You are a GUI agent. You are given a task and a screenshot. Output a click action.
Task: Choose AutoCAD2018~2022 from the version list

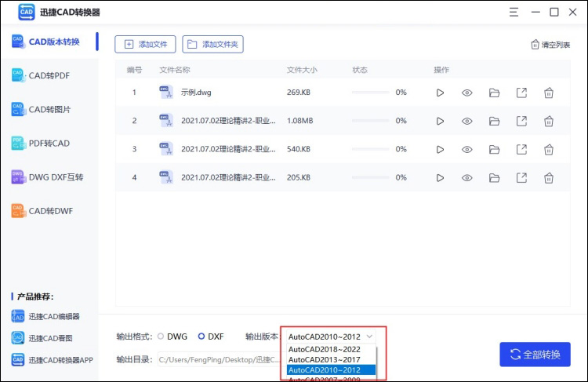coord(331,349)
